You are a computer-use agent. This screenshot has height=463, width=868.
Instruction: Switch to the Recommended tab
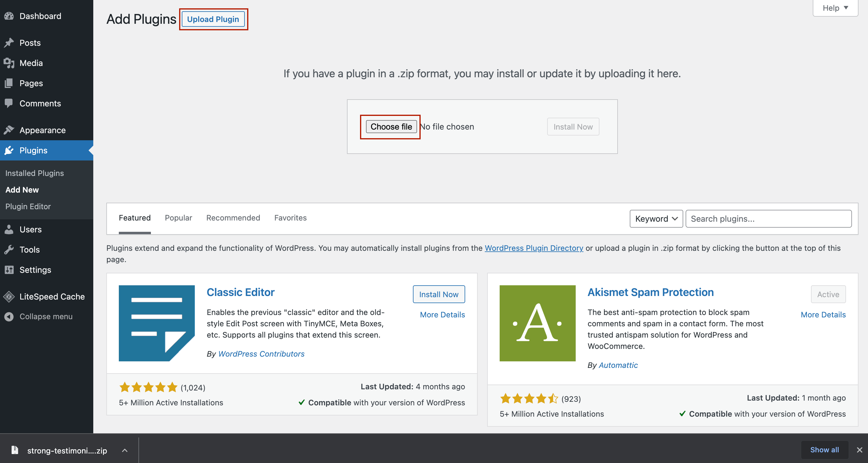[233, 218]
